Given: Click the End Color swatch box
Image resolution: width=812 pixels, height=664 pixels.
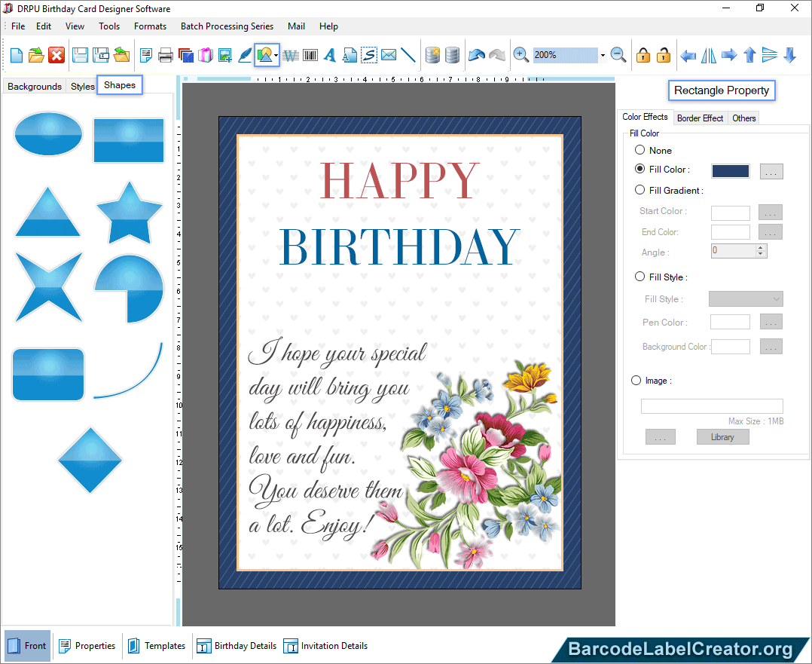Looking at the screenshot, I should coord(730,231).
